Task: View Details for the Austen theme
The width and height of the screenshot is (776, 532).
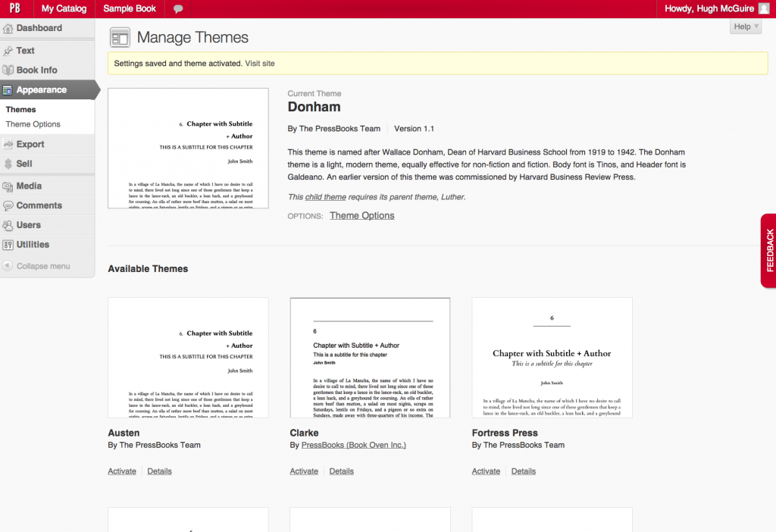Action: click(x=159, y=471)
